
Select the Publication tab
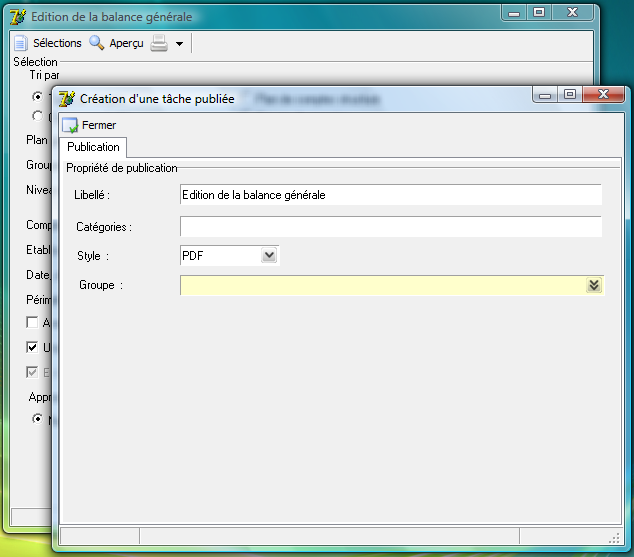pyautogui.click(x=93, y=147)
